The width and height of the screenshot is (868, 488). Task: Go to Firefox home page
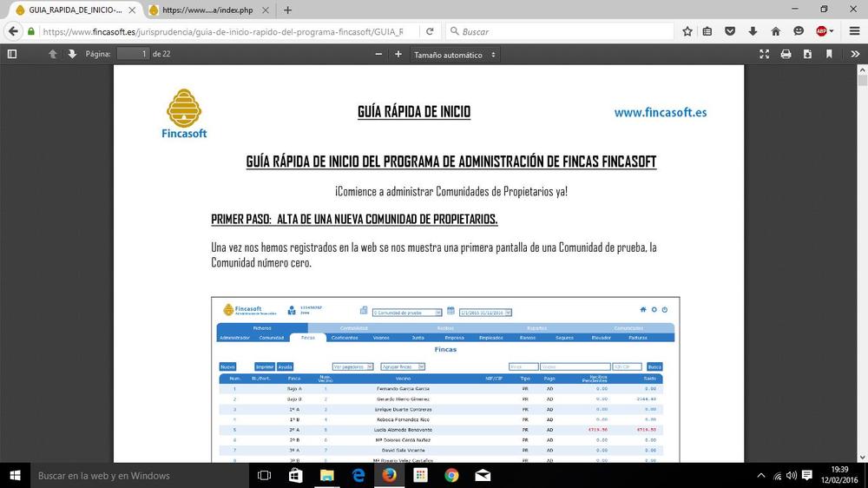click(775, 31)
